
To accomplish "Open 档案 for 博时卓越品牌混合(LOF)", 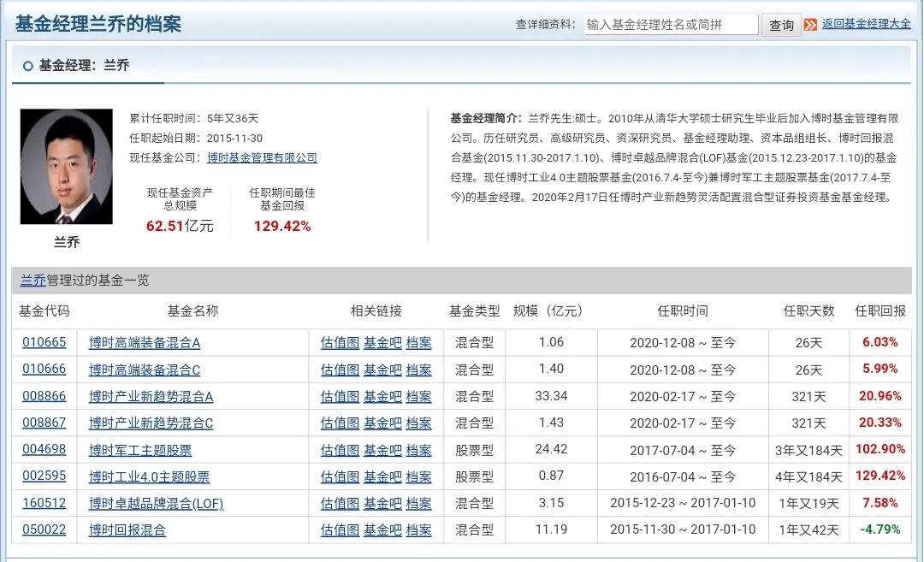I will [x=418, y=504].
